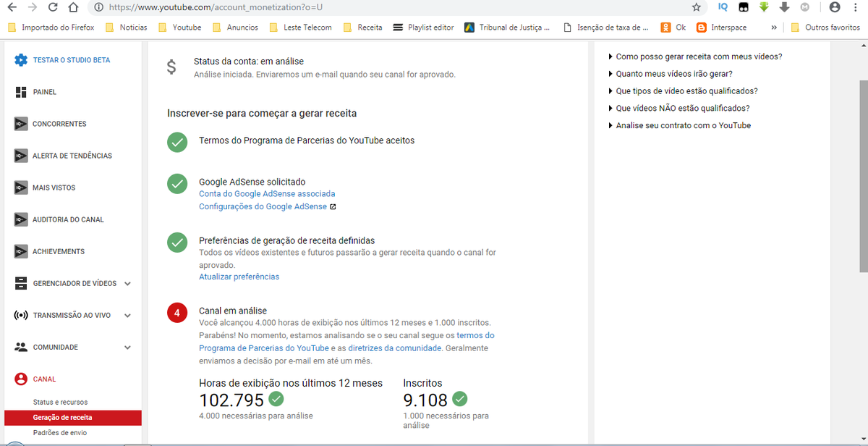Screen dimensions: 868x446
Task: Open the Ok bookmark
Action: tap(673, 27)
